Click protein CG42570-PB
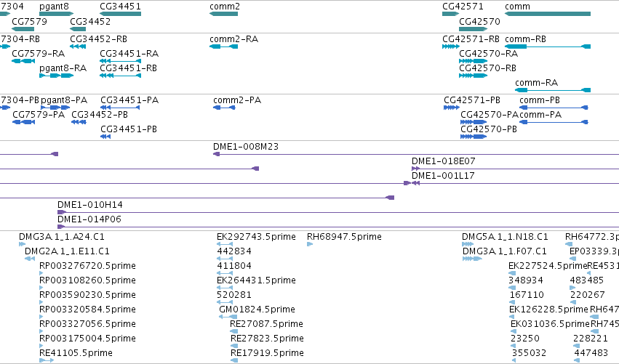 click(x=474, y=137)
